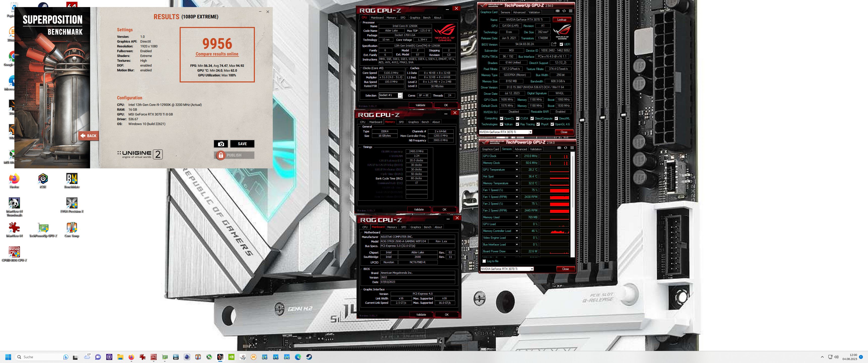The image size is (868, 363).
Task: Click the weather widget showing 17°
Action: coord(88,356)
